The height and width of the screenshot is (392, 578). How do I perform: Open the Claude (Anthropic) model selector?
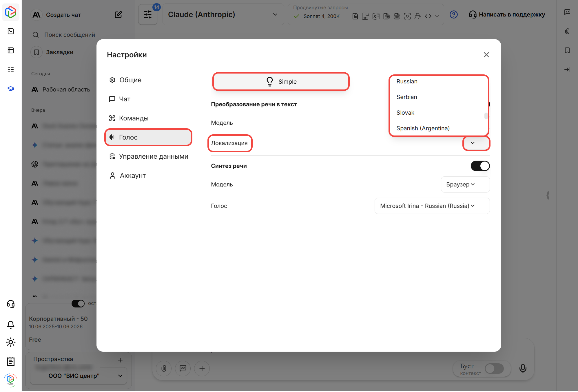[x=223, y=14]
